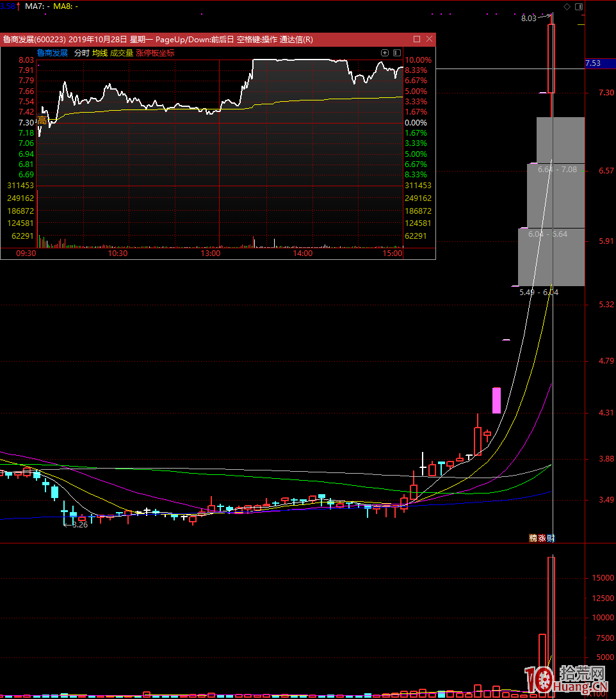Click the 涨 badge on the chart

point(542,538)
